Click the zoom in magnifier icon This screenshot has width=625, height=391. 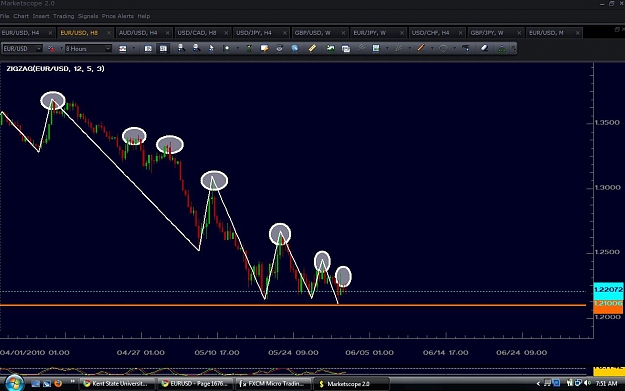click(x=181, y=48)
